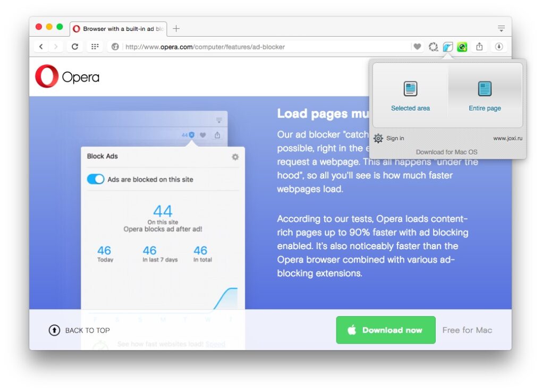Click Download for Mac OS link
Screen dimensions: 542x392
[446, 152]
